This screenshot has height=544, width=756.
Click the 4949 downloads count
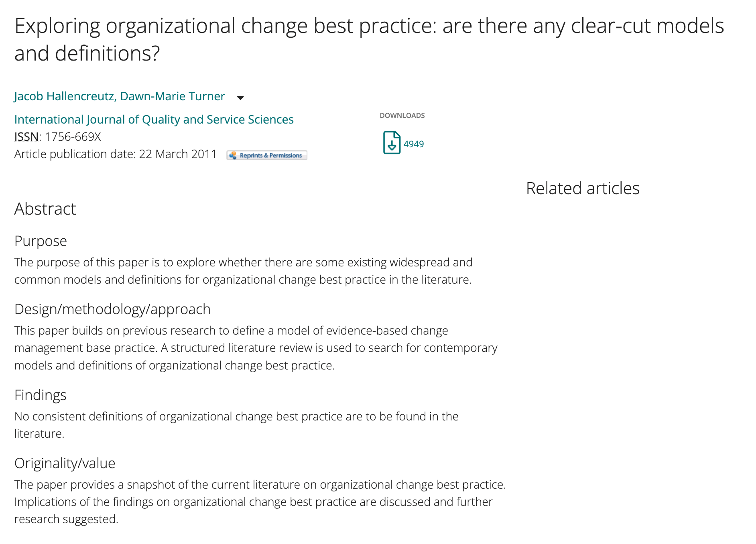click(x=413, y=144)
